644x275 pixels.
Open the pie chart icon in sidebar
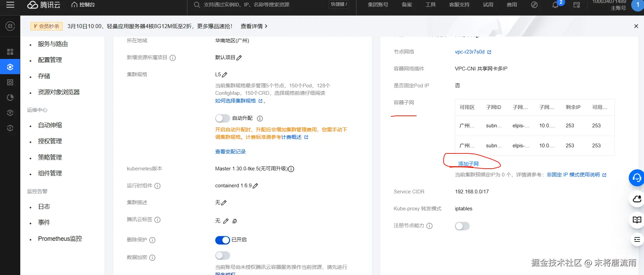click(10, 98)
